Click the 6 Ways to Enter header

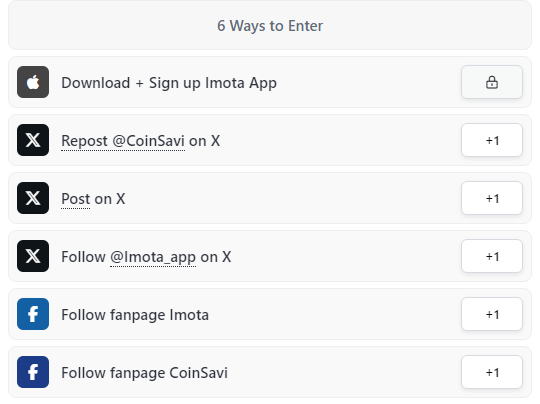270,25
